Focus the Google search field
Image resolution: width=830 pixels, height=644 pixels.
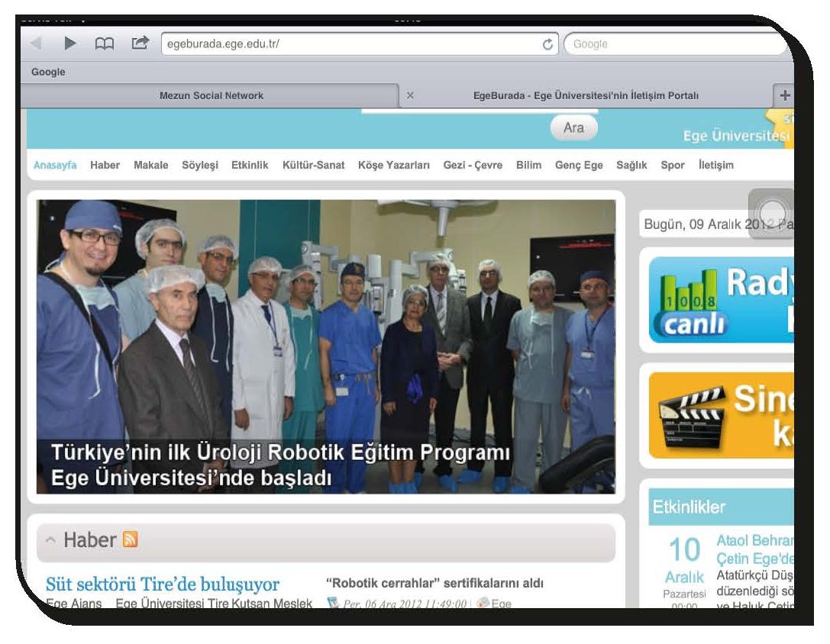tap(677, 44)
